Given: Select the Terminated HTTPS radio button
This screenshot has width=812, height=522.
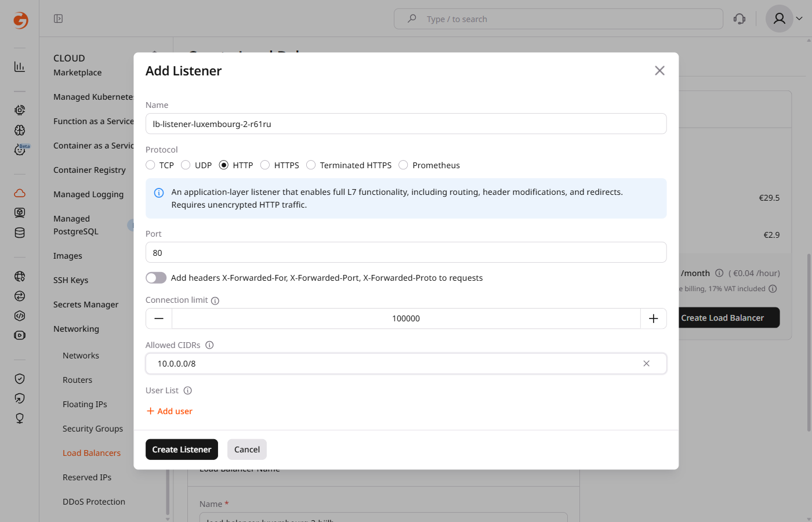Looking at the screenshot, I should (x=311, y=165).
